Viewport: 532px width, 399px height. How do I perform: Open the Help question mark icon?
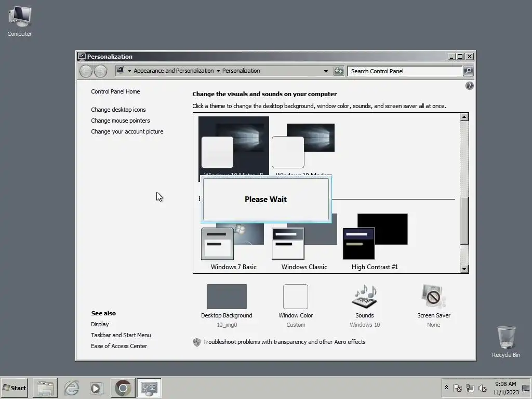coord(469,86)
